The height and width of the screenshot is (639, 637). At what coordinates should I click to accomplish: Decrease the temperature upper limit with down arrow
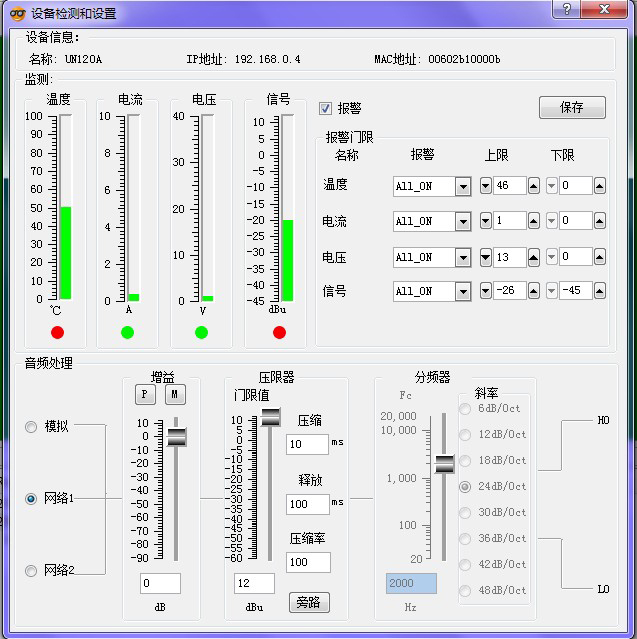coord(486,186)
